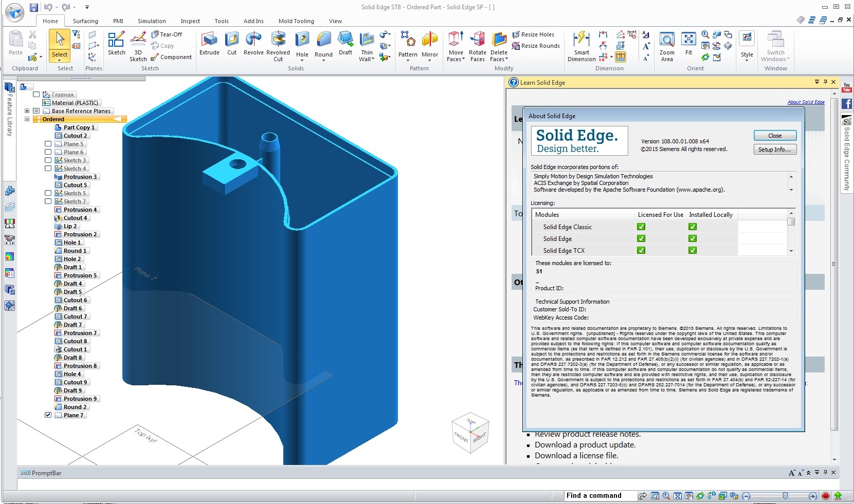The width and height of the screenshot is (854, 504).
Task: Open the Move Faces dropdown
Action: pos(463,59)
